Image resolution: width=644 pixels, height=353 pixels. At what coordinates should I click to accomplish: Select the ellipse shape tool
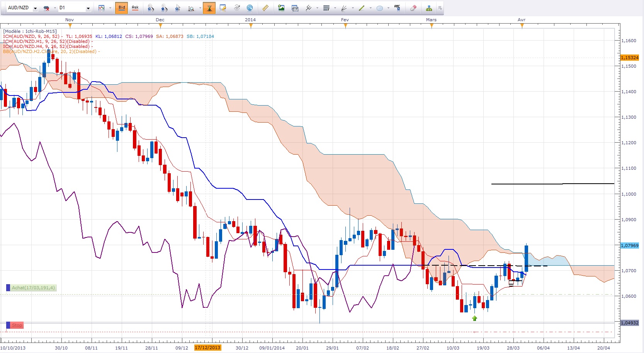379,8
